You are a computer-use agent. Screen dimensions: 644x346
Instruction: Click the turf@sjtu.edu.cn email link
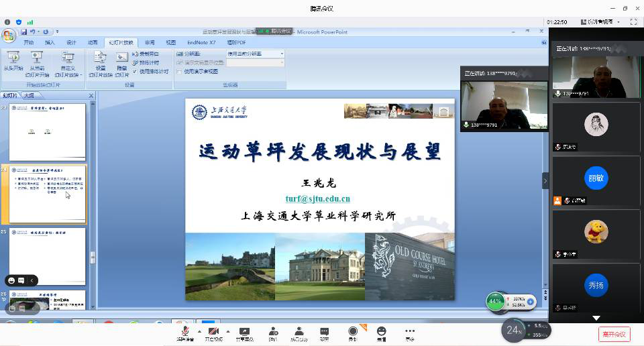click(317, 198)
